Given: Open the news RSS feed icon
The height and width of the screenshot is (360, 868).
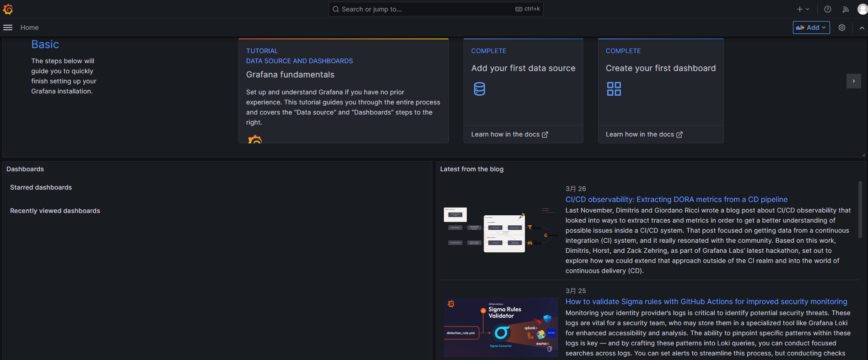Looking at the screenshot, I should [x=846, y=9].
